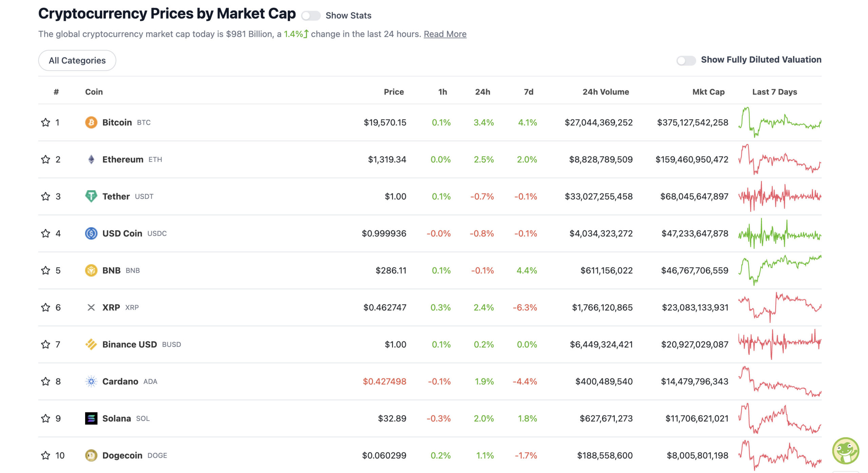Sort table by rank # header
This screenshot has width=868, height=473.
[x=56, y=92]
